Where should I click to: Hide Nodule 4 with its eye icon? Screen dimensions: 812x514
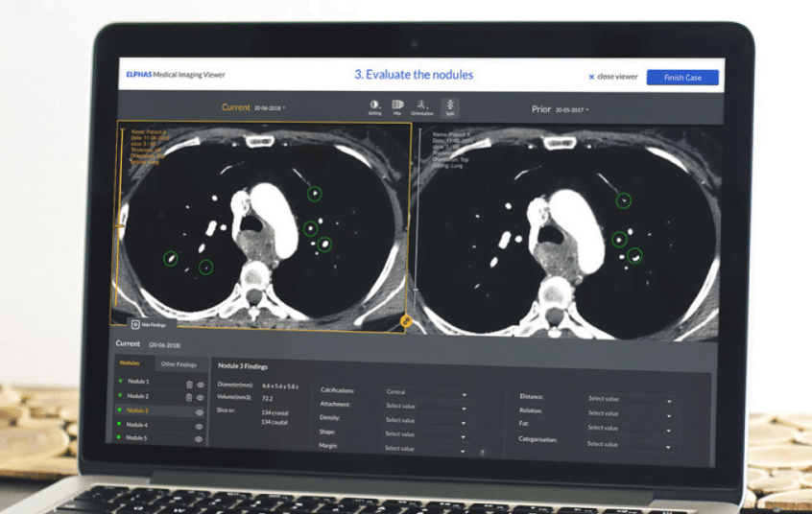tap(199, 427)
